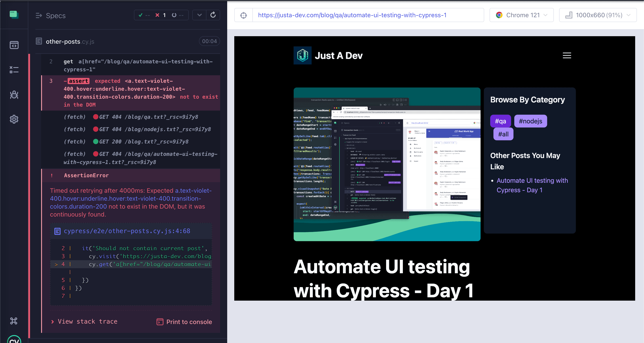
Task: Select the #nodejs category tag
Action: pos(530,121)
